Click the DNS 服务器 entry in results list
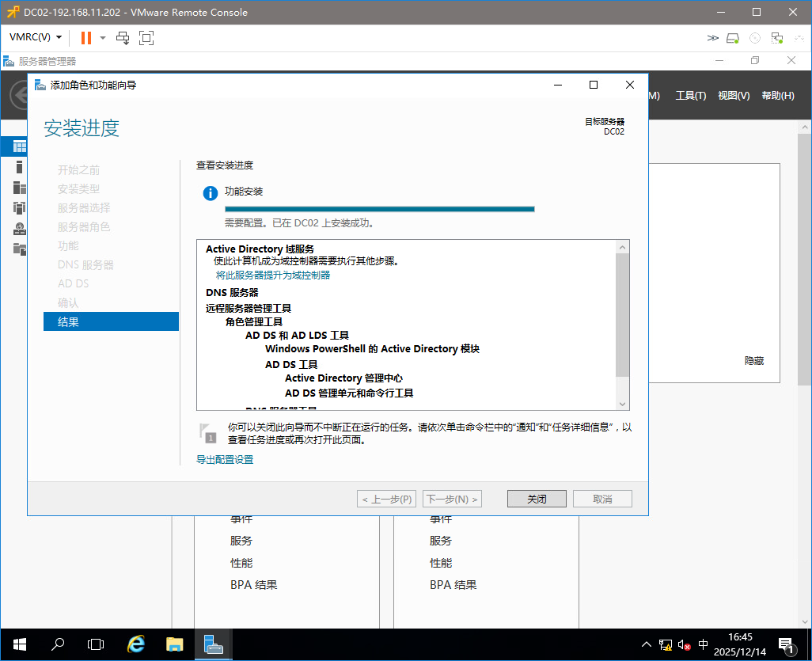Image resolution: width=812 pixels, height=661 pixels. coord(231,293)
